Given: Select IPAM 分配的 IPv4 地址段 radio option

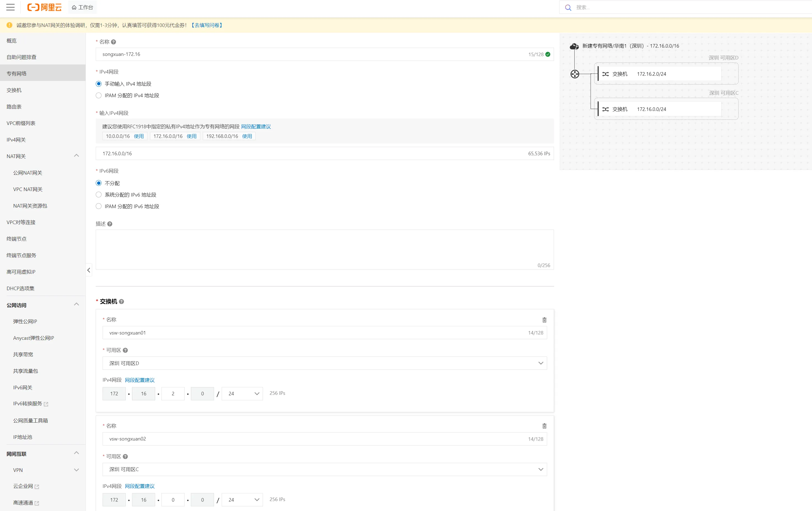Looking at the screenshot, I should [99, 96].
